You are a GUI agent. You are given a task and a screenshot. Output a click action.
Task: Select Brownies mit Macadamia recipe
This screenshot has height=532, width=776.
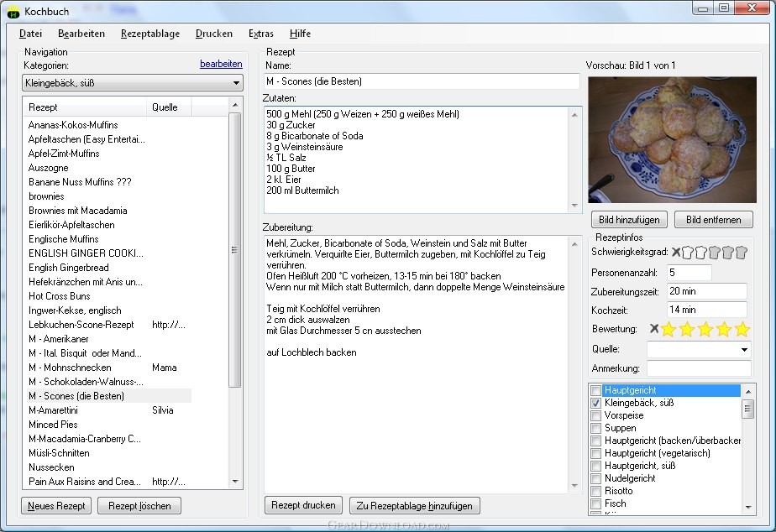point(78,211)
